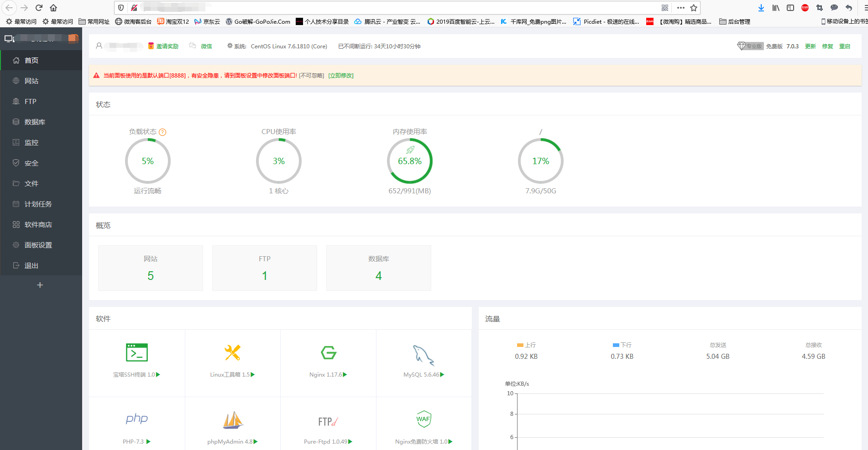The width and height of the screenshot is (868, 450).
Task: Open 后台管理 bookmark folder
Action: click(735, 21)
